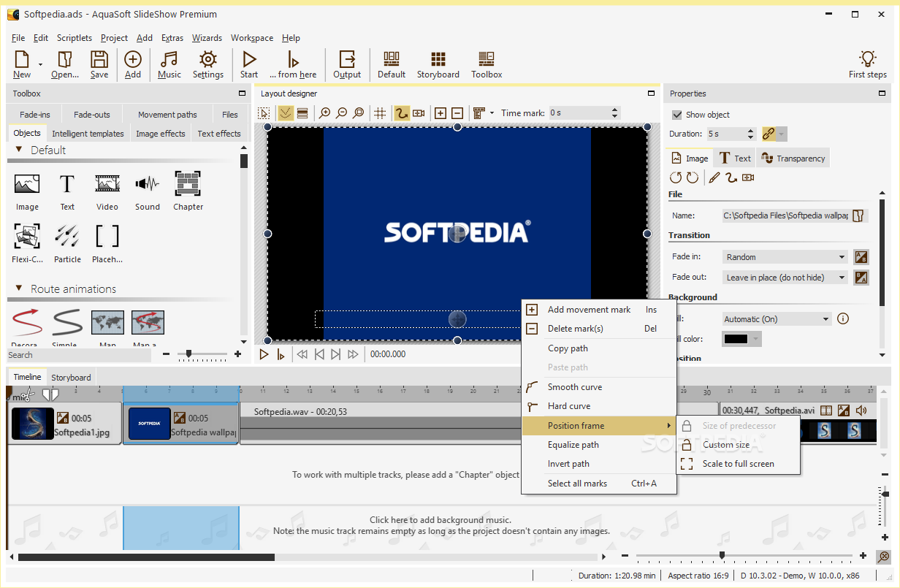Toggle movement path mode in designer toolbar
The width and height of the screenshot is (900, 588).
[402, 113]
